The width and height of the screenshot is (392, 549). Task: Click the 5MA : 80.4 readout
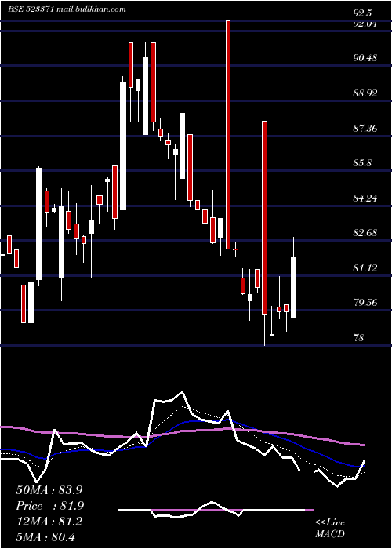pyautogui.click(x=45, y=536)
